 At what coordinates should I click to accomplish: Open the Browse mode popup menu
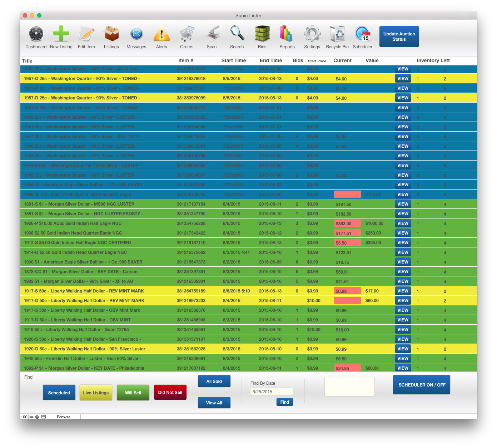point(64,417)
